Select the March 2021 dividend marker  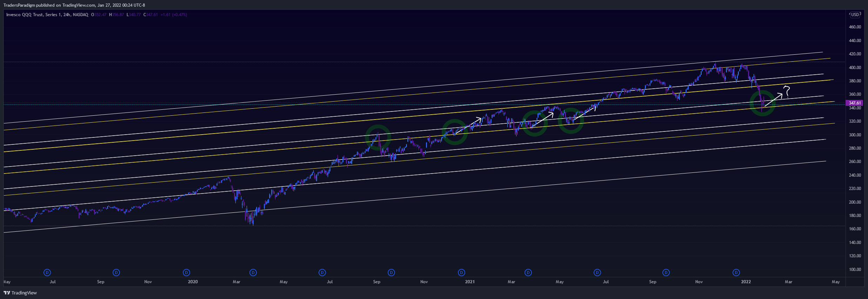pos(528,272)
